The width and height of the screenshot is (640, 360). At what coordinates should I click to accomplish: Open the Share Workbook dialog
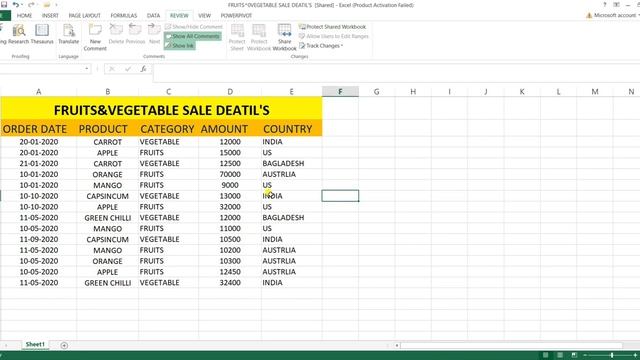[284, 37]
